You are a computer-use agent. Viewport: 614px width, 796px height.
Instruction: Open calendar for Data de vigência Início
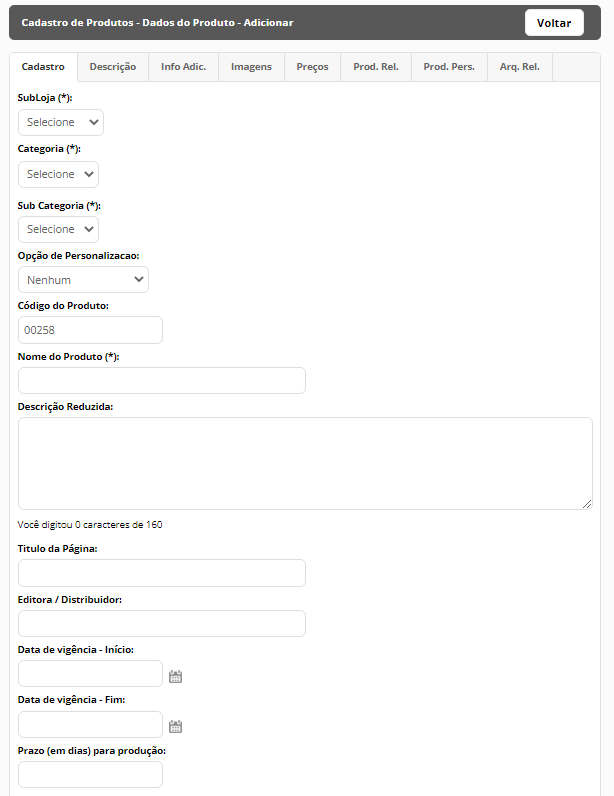(175, 676)
